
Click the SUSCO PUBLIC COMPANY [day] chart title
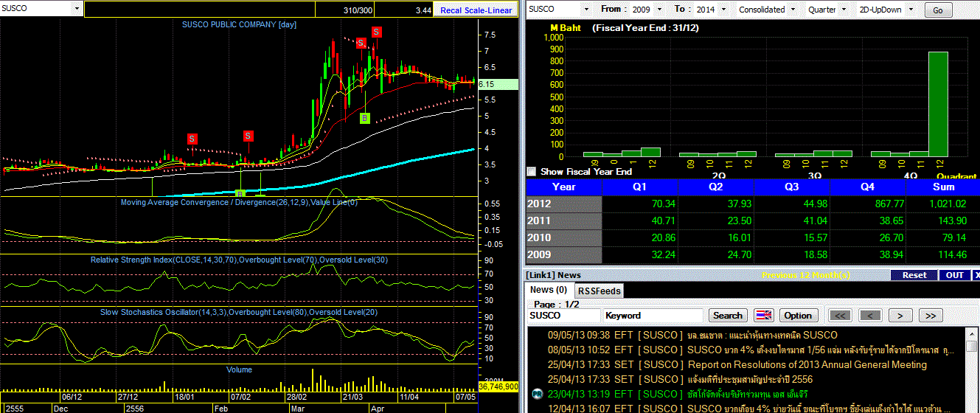point(239,24)
